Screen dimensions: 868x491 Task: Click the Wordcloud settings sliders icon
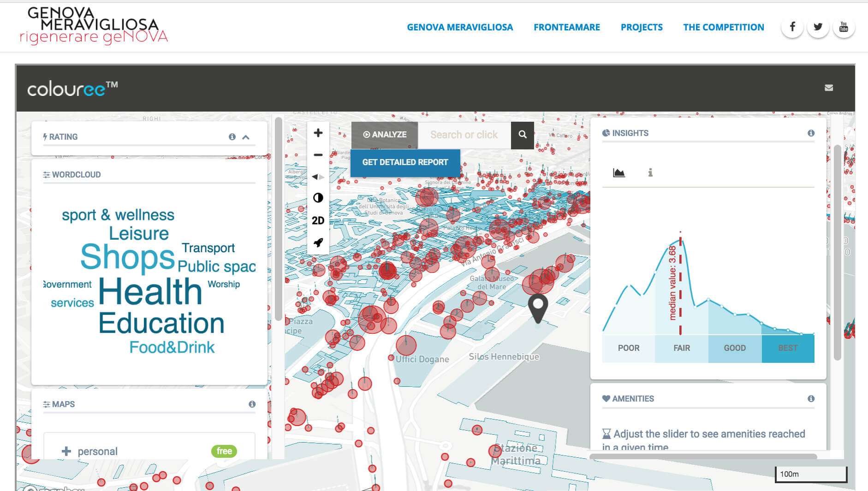tap(47, 175)
